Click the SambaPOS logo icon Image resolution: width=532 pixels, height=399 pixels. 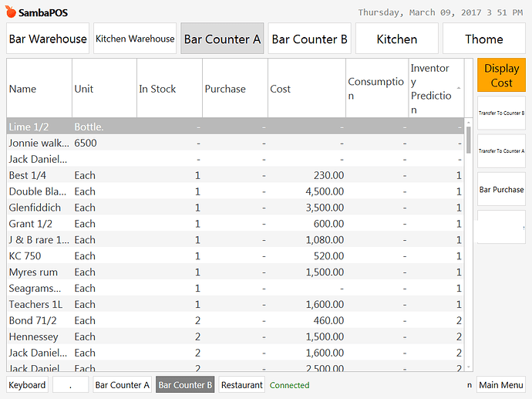pos(10,12)
